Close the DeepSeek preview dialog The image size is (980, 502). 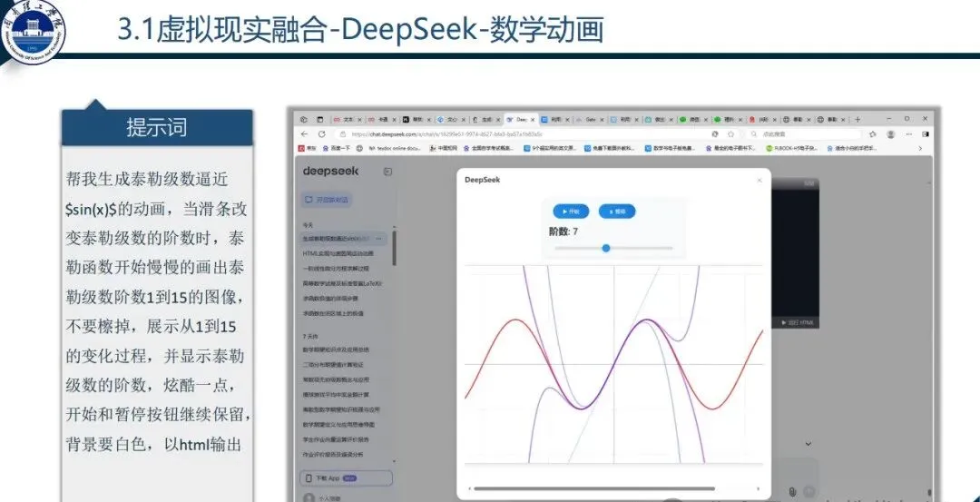759,180
